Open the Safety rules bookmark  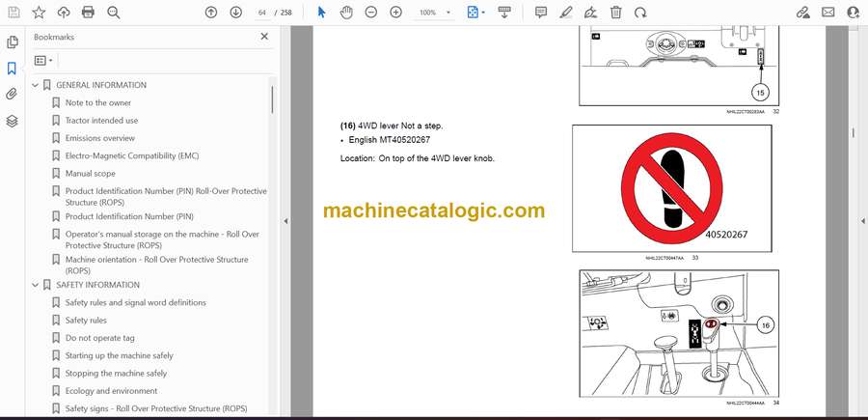tap(86, 321)
